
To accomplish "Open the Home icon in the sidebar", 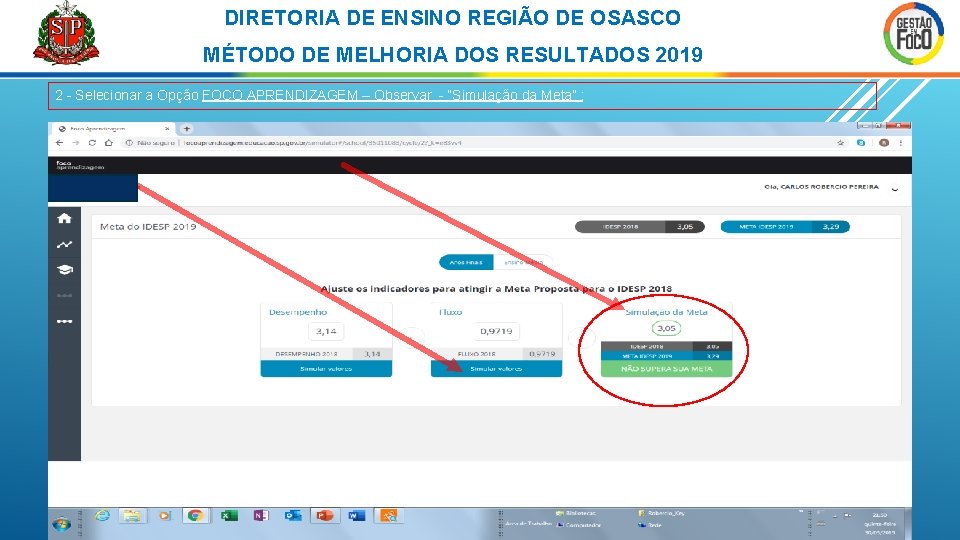I will (x=64, y=218).
